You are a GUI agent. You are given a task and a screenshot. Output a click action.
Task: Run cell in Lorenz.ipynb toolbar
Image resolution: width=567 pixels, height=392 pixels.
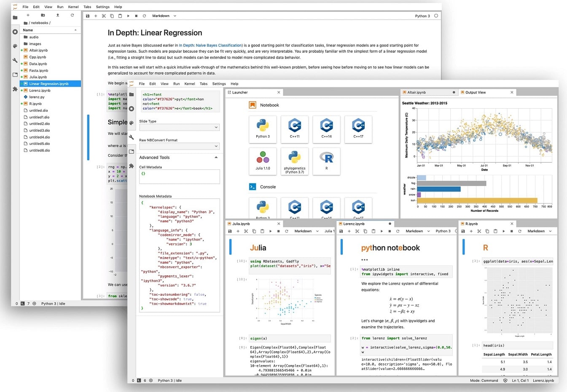coord(382,231)
